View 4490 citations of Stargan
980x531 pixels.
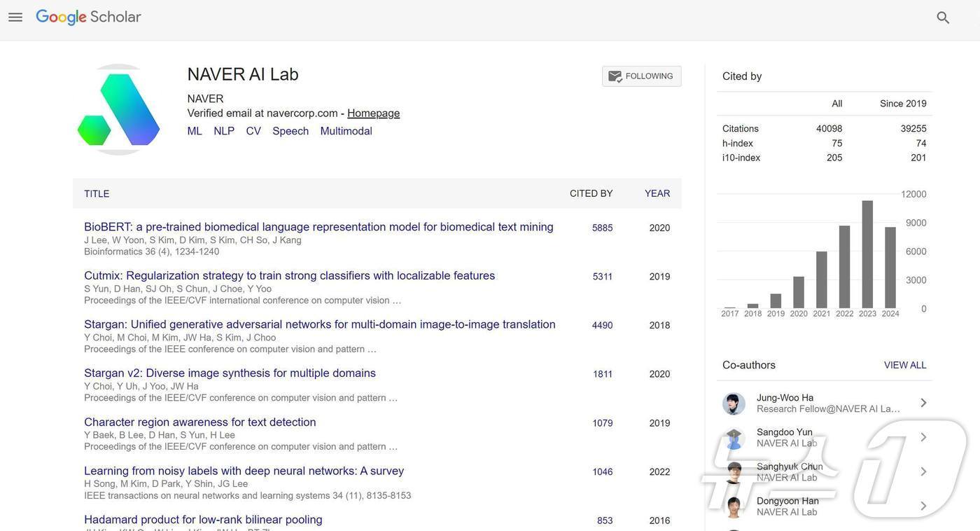coord(602,325)
